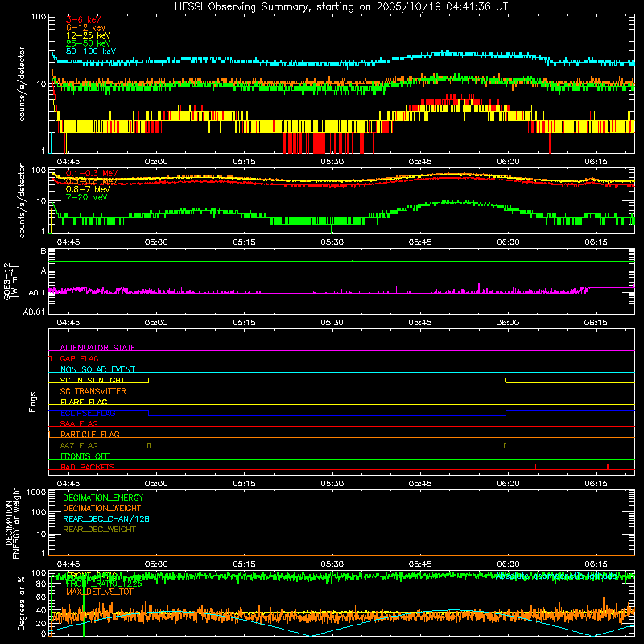Select the orange 6-12 keV legend label
Viewport: 644px width, 644px height.
[86, 27]
